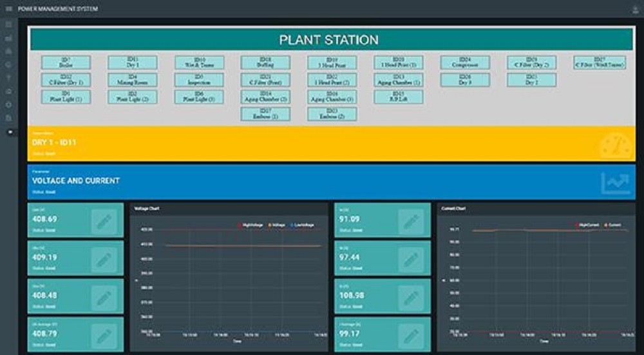Click the gauge icon on the DRY 1 - ID11 banner
Screen dimensions: 644x355
[x=616, y=146]
